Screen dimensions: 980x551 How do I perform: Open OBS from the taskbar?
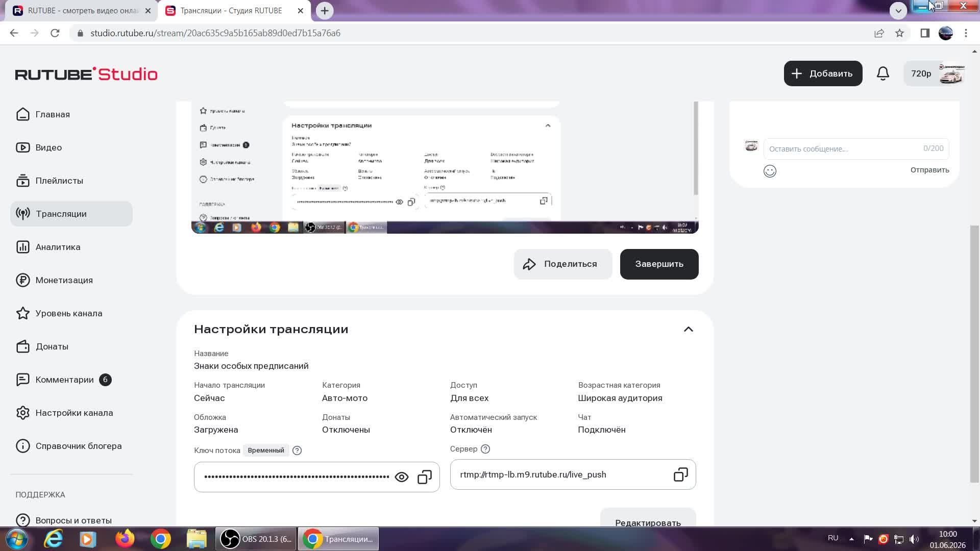coord(256,539)
